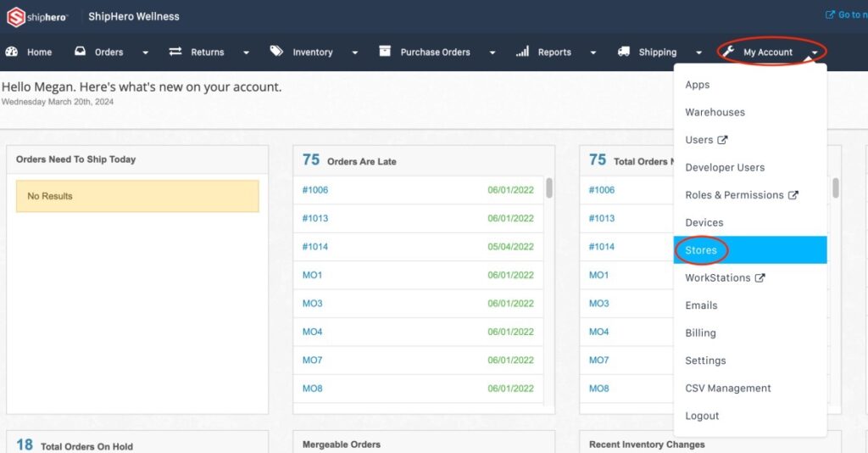Open late order MO4 link
Viewport: 868px width, 453px height.
point(312,332)
